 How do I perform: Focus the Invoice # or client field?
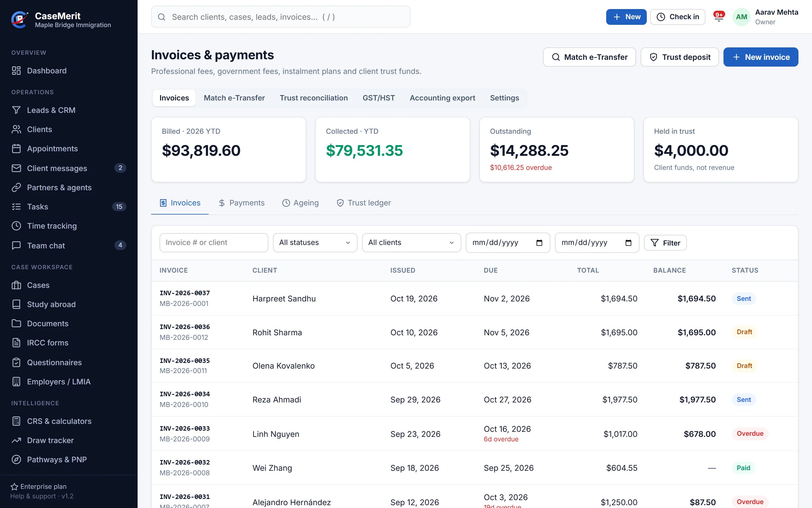coord(214,243)
